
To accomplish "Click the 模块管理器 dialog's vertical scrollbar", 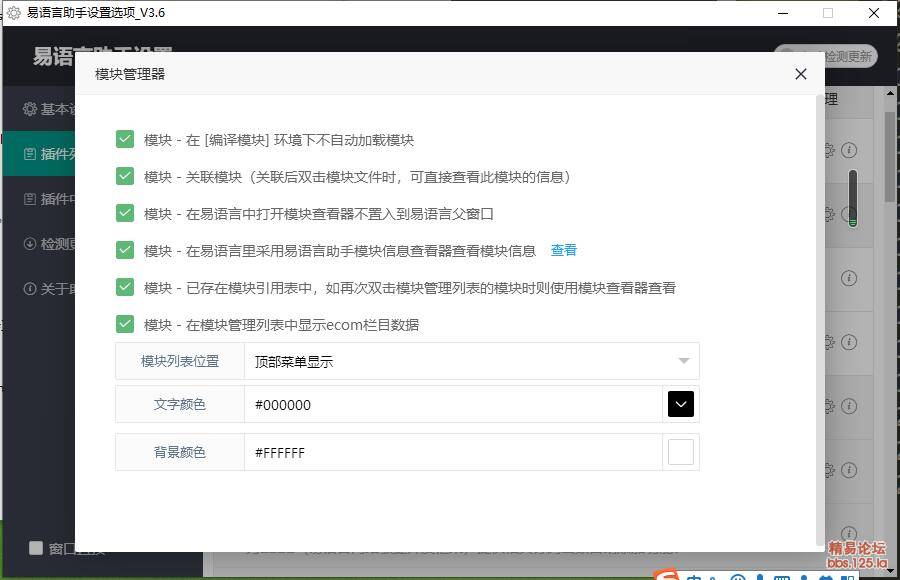I will tap(819, 320).
